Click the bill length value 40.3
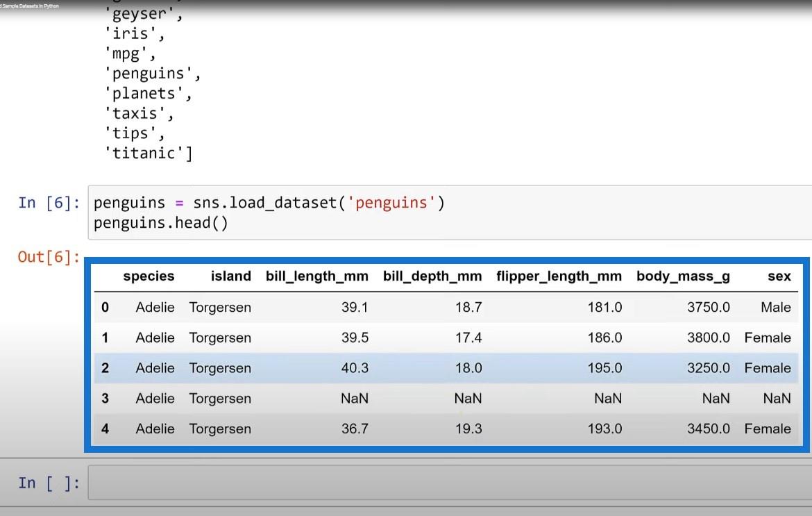This screenshot has width=812, height=516. coord(355,368)
